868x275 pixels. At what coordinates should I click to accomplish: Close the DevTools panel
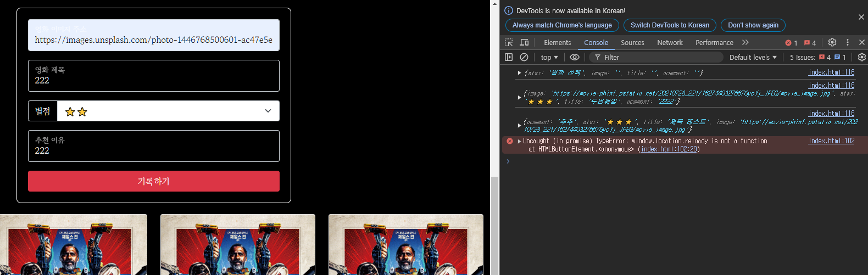tap(861, 42)
